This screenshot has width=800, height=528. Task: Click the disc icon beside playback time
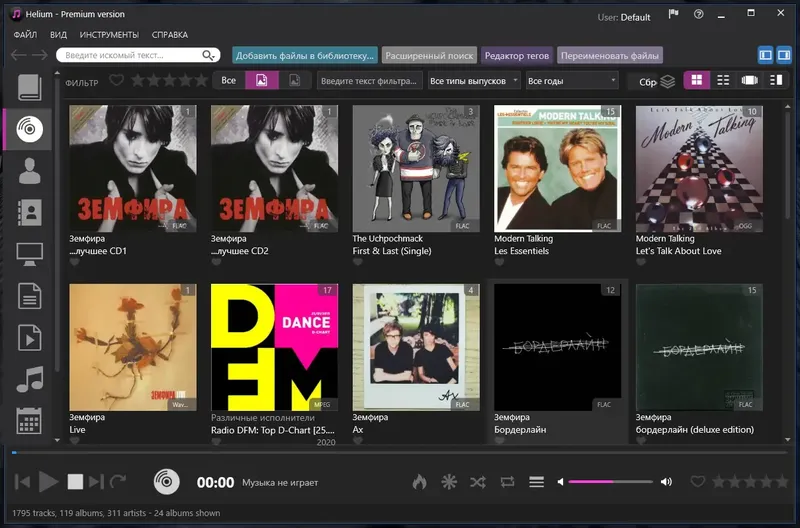click(167, 482)
